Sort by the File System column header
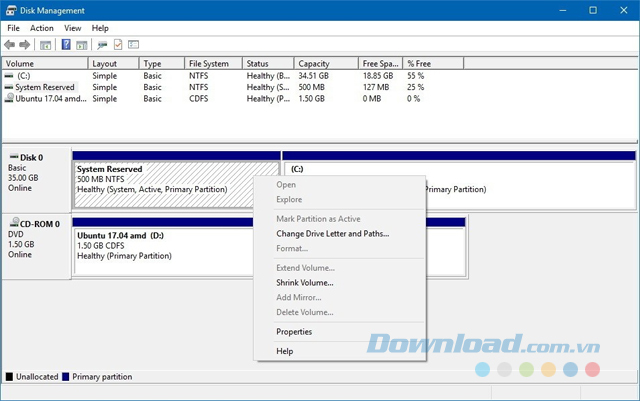640x401 pixels. click(x=213, y=63)
